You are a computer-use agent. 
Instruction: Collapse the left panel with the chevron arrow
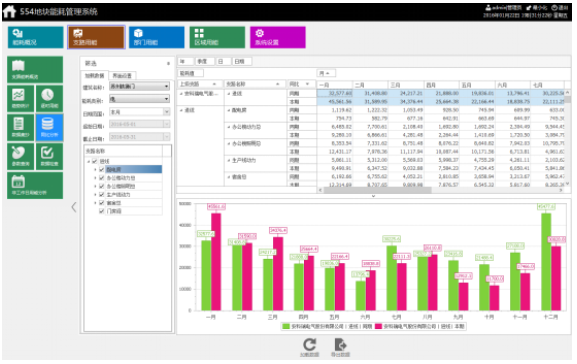click(x=74, y=207)
